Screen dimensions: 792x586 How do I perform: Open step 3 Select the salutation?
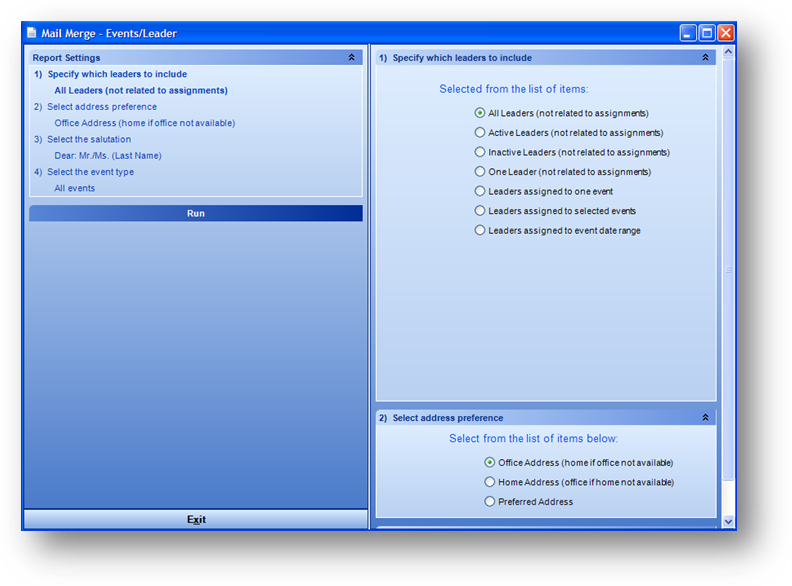pyautogui.click(x=82, y=139)
